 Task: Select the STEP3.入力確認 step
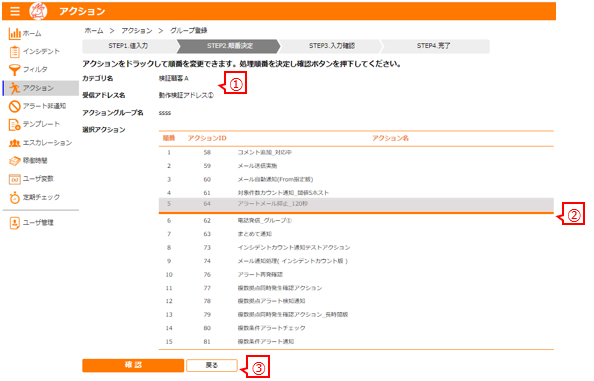pyautogui.click(x=331, y=46)
